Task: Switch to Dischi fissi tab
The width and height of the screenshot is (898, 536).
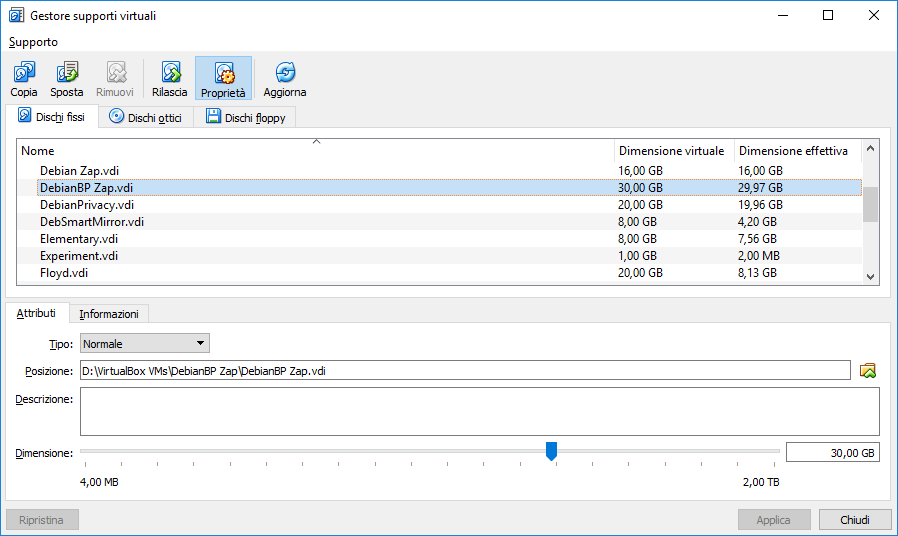Action: [52, 117]
